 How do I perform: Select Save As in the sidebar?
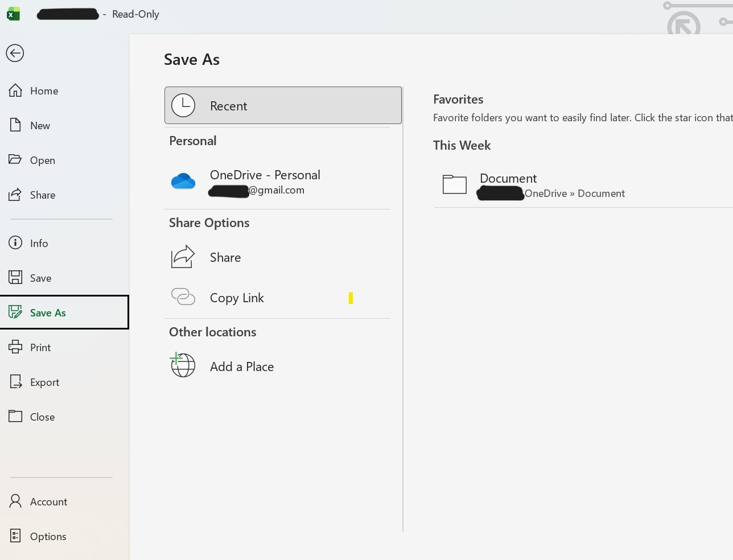(x=64, y=312)
